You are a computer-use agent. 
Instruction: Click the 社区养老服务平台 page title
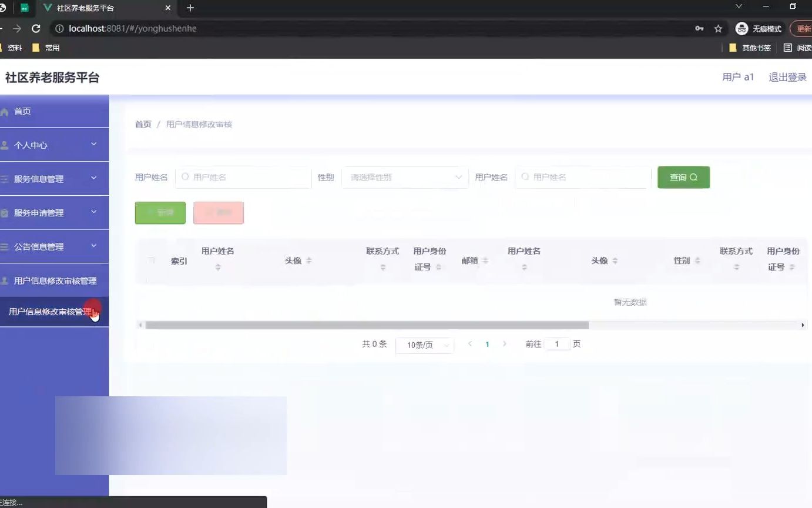pyautogui.click(x=52, y=78)
